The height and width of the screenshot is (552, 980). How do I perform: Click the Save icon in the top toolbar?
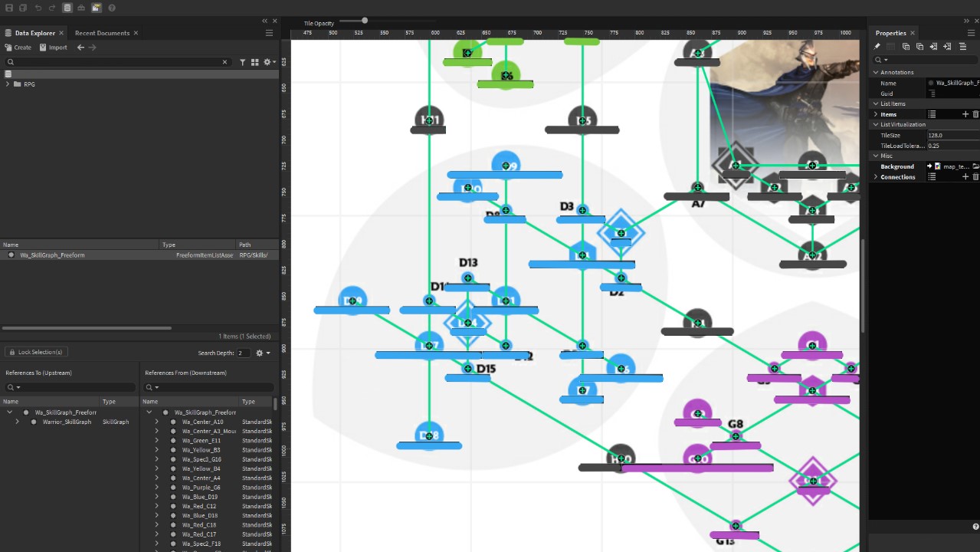(x=9, y=8)
